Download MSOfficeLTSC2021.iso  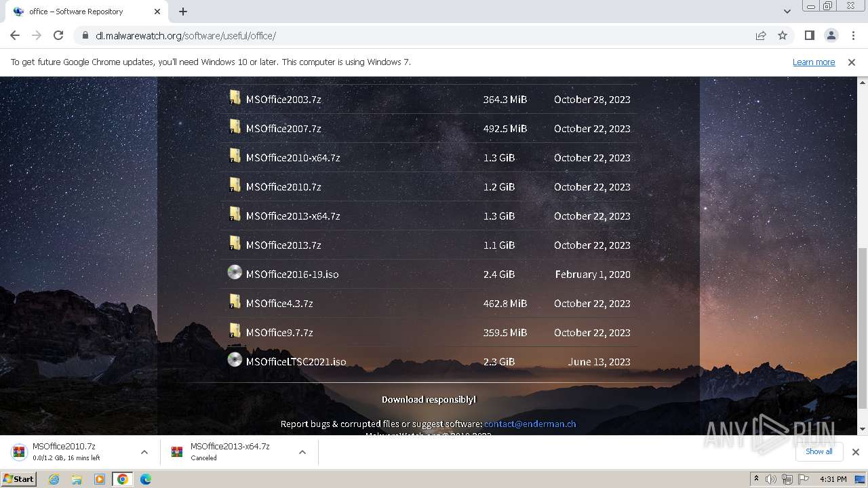[296, 361]
